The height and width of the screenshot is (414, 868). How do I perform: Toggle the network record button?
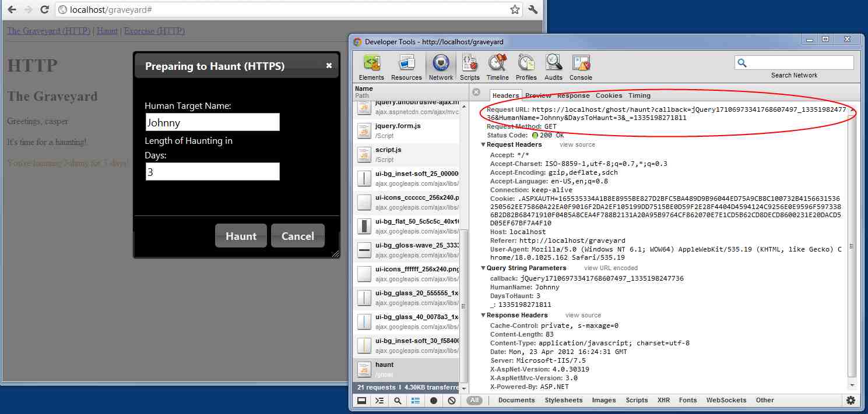click(434, 401)
